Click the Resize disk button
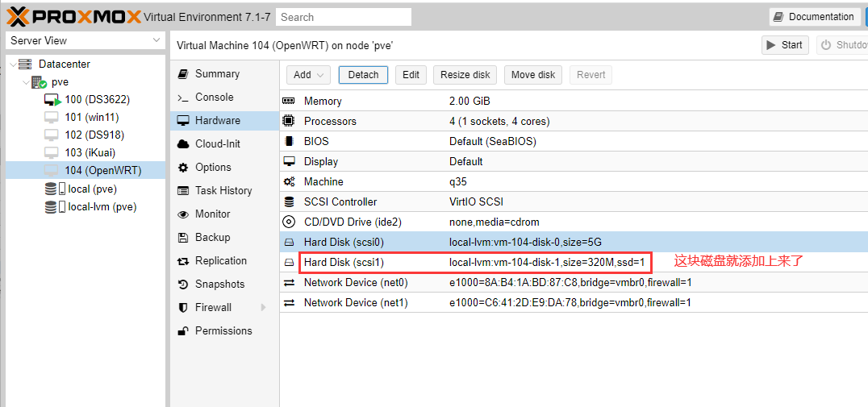868x407 pixels. (465, 75)
